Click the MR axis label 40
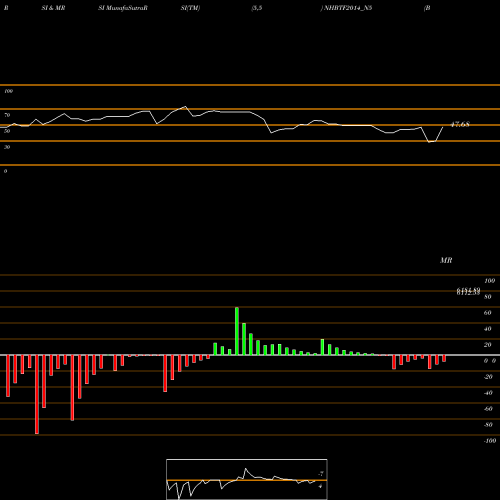 (488, 329)
